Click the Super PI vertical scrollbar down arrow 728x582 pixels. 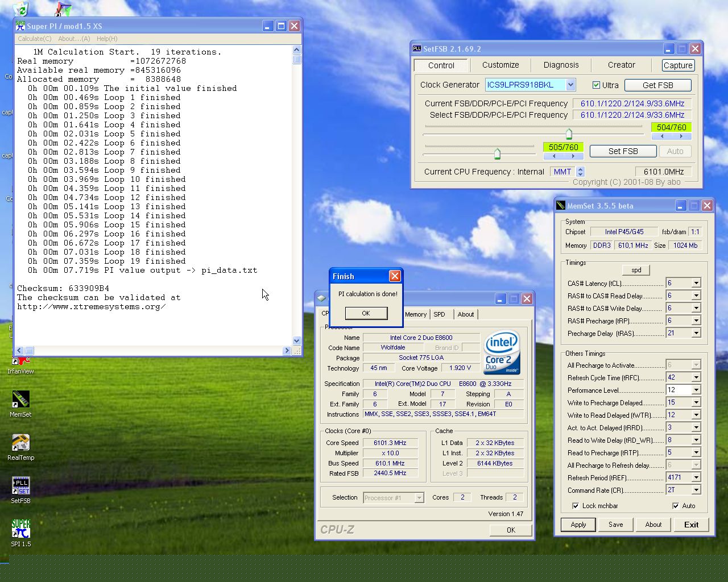coord(296,340)
